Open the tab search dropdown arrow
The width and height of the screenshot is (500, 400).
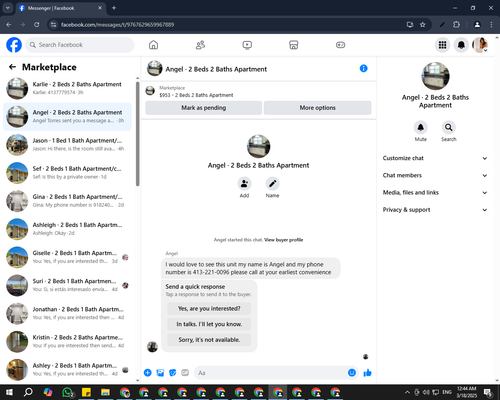(x=8, y=8)
